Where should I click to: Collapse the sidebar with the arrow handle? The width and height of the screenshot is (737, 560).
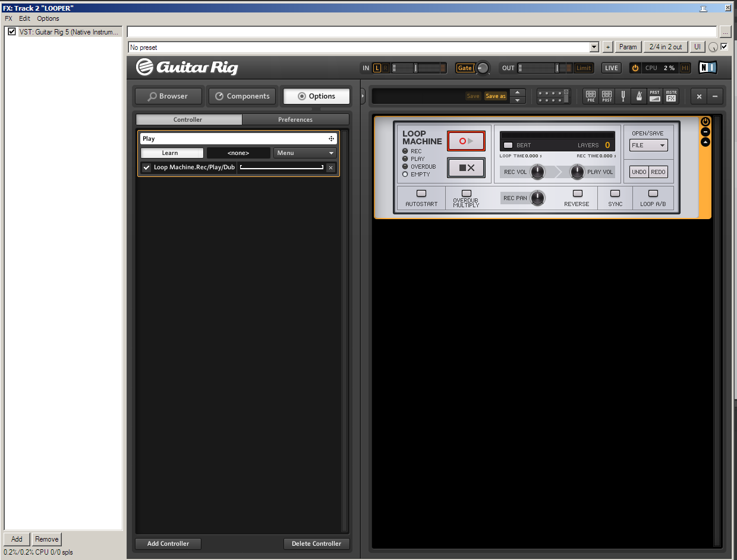click(x=363, y=96)
